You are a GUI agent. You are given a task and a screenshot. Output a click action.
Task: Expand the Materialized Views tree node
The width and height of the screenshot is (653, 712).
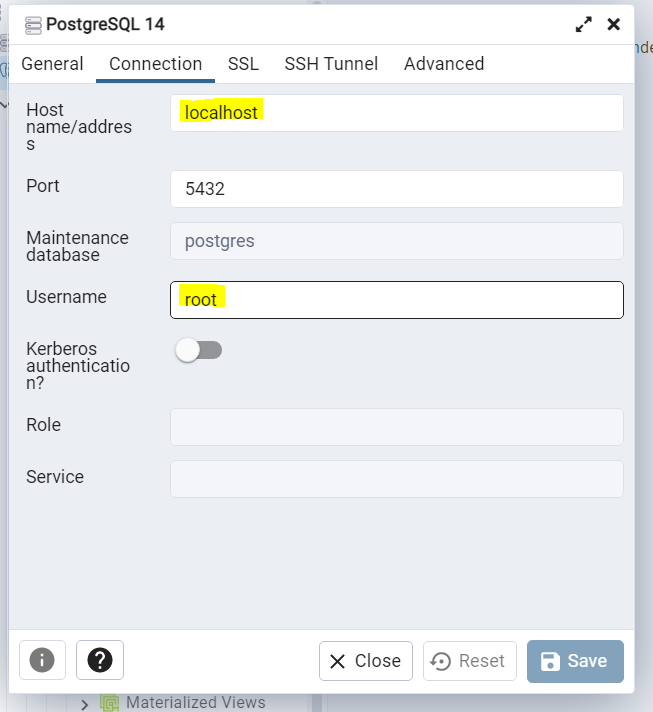click(x=84, y=704)
